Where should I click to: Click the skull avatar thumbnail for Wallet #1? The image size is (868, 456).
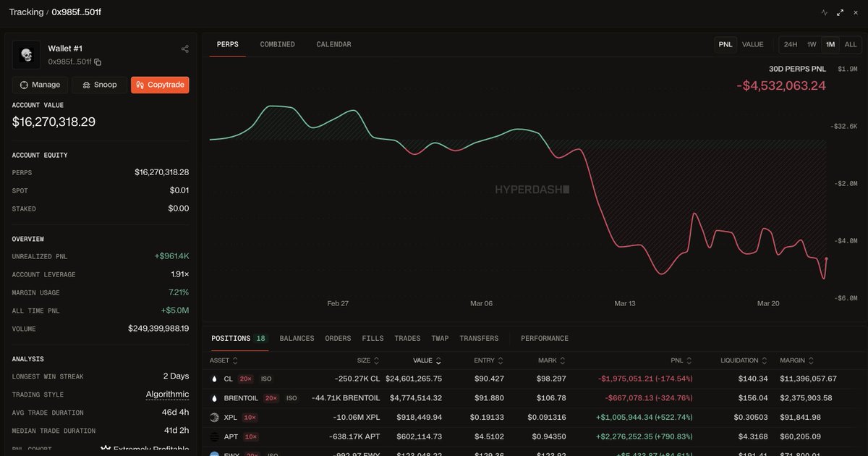[x=27, y=55]
